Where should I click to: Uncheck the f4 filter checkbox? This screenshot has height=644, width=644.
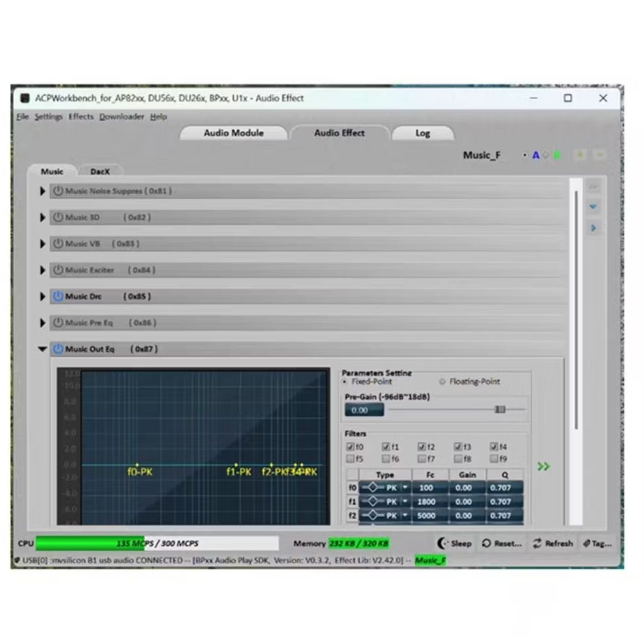pos(494,446)
